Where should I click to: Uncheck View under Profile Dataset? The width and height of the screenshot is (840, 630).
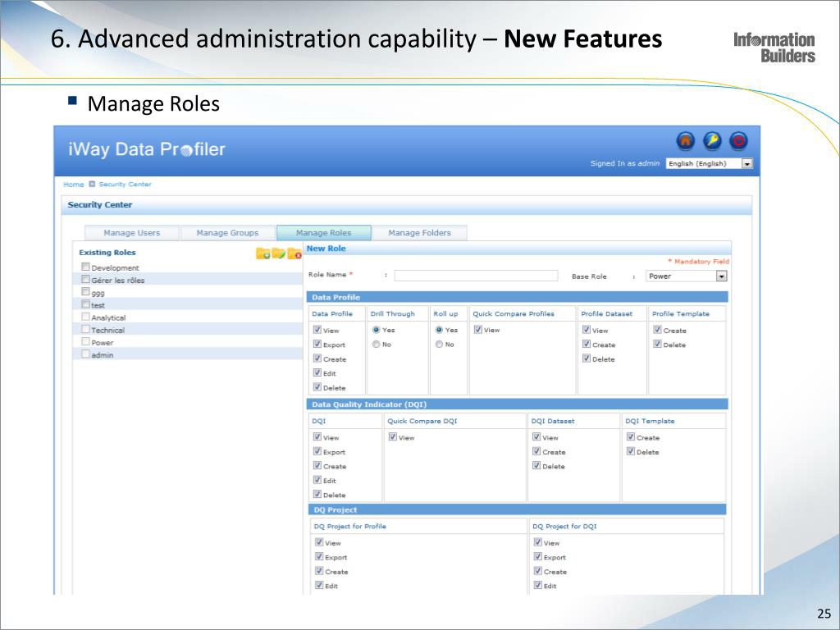point(587,330)
